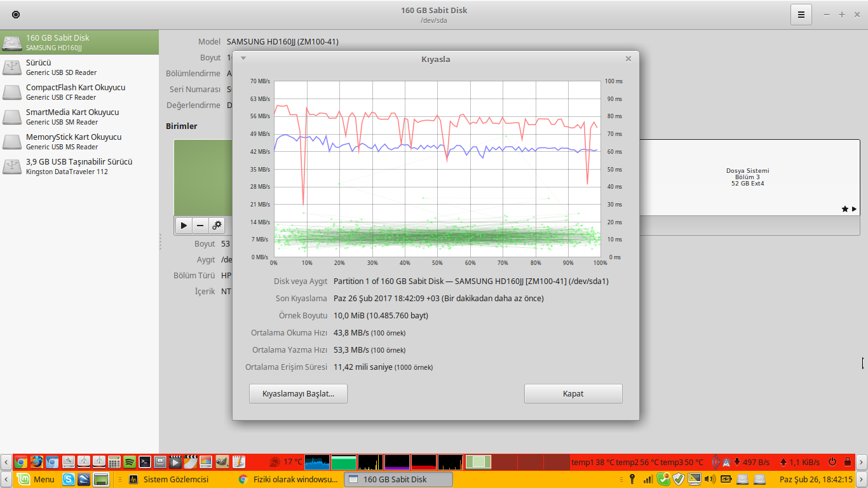Click the Kıyaslamayı Başlat button
The width and height of the screenshot is (868, 488).
tap(299, 393)
